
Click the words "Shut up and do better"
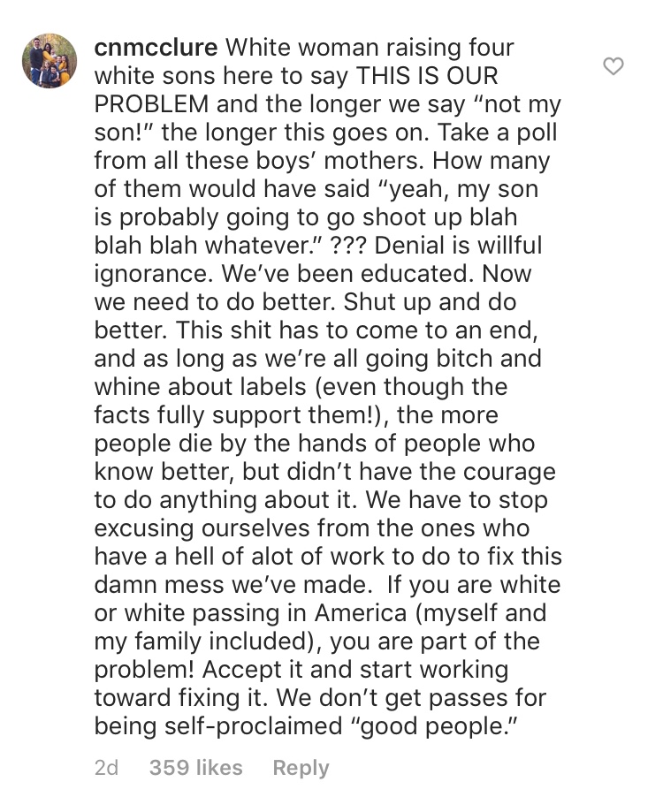(x=305, y=316)
